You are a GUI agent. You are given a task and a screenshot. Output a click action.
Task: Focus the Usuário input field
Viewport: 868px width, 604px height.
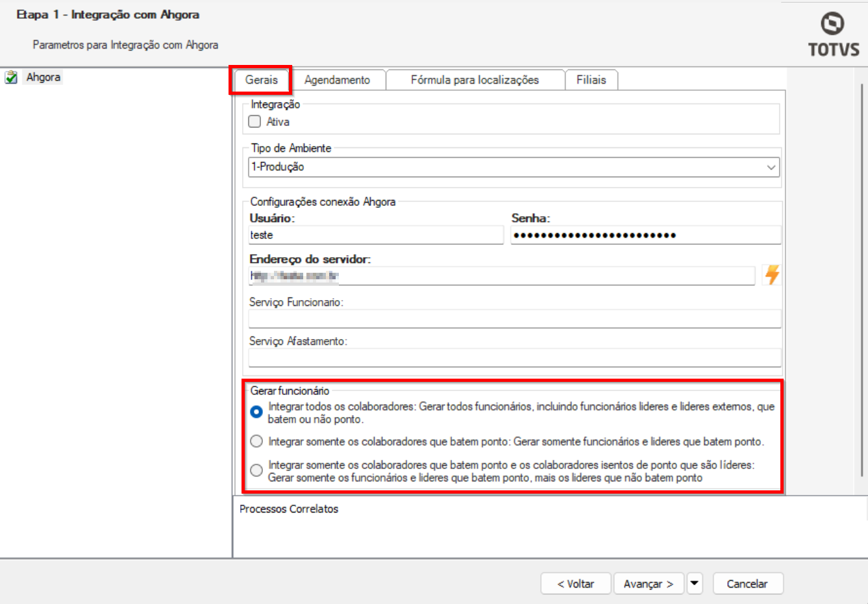(376, 235)
